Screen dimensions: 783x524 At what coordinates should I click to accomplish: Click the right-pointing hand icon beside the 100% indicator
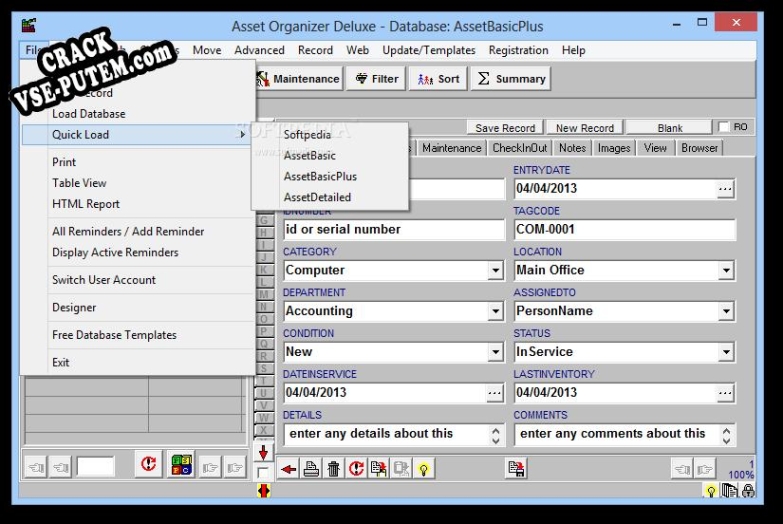click(705, 469)
